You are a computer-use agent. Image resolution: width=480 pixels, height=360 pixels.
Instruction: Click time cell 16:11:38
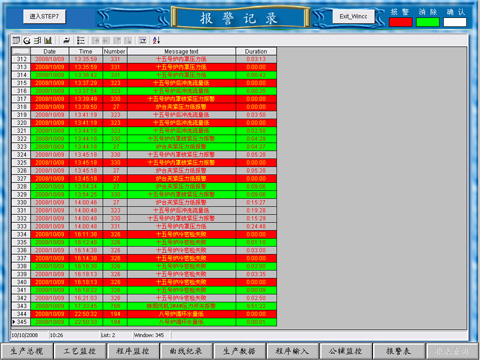click(86, 234)
